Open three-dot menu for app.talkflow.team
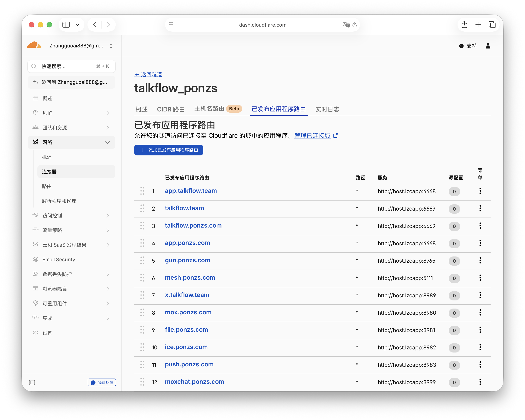 click(x=480, y=191)
